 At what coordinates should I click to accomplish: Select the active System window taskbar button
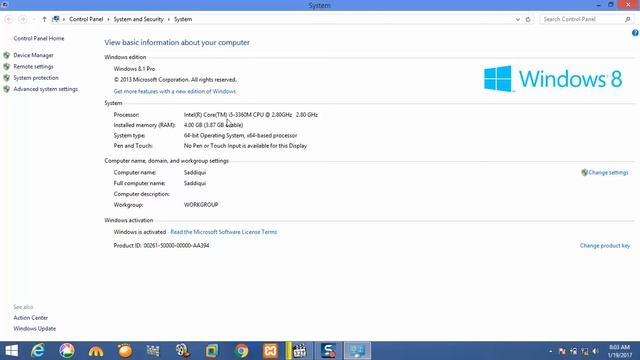pos(357,351)
